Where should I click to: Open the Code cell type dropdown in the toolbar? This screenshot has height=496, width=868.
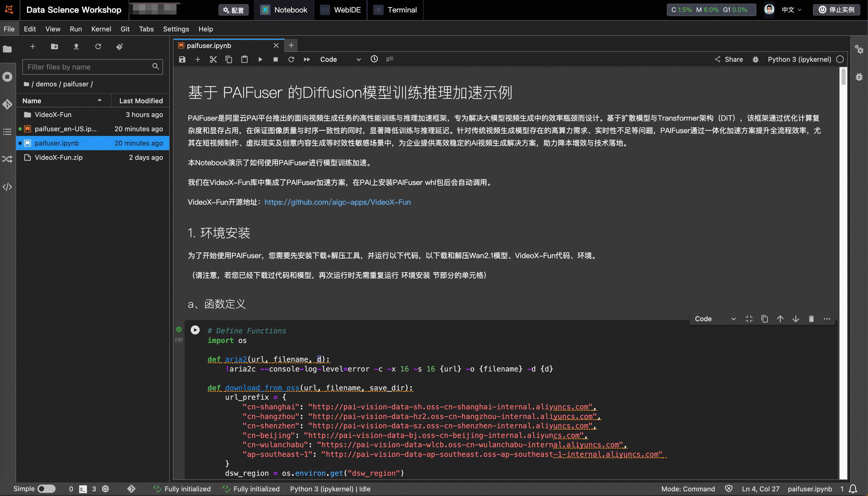point(340,59)
